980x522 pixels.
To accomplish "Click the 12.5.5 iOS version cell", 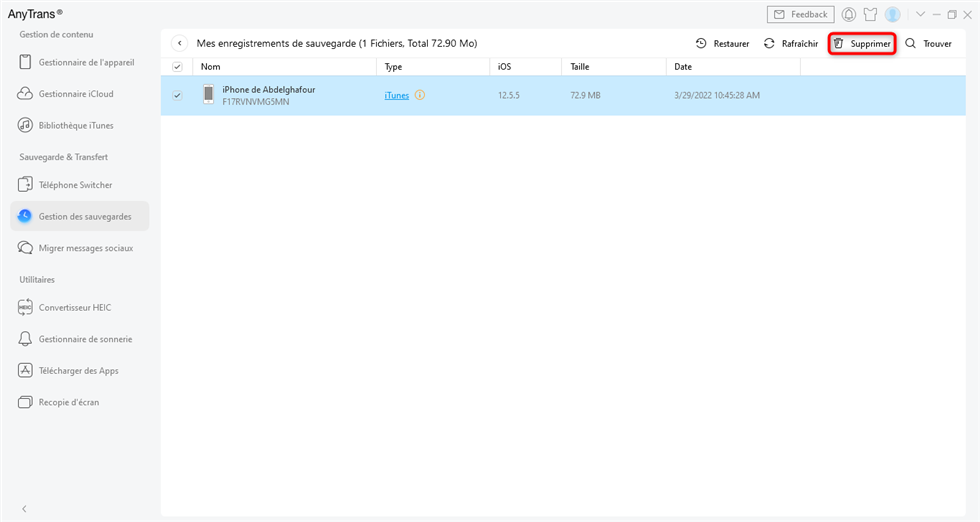I will click(509, 96).
